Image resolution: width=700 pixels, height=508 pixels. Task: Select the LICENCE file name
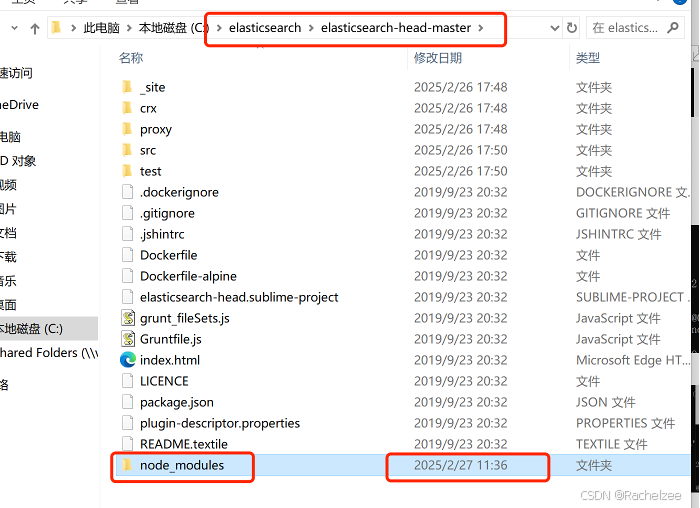(x=164, y=381)
